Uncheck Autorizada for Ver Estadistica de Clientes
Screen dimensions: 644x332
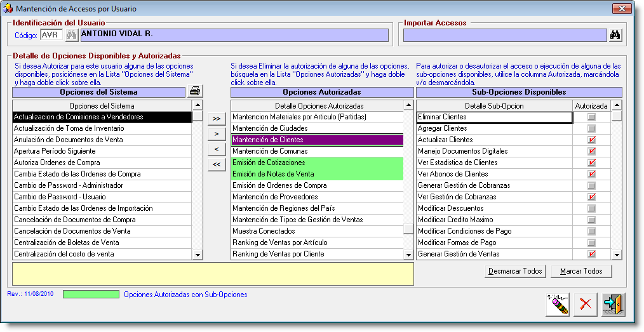[591, 163]
